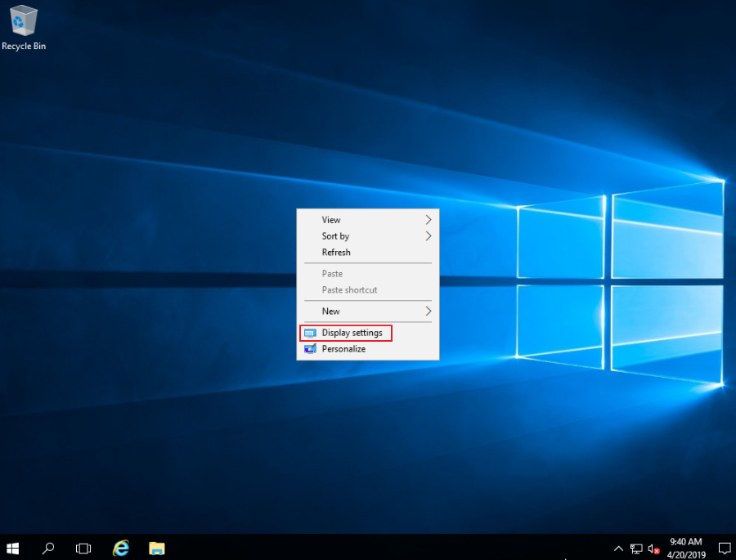The width and height of the screenshot is (736, 560).
Task: Click the Paste shortcut context menu entry
Action: click(368, 290)
